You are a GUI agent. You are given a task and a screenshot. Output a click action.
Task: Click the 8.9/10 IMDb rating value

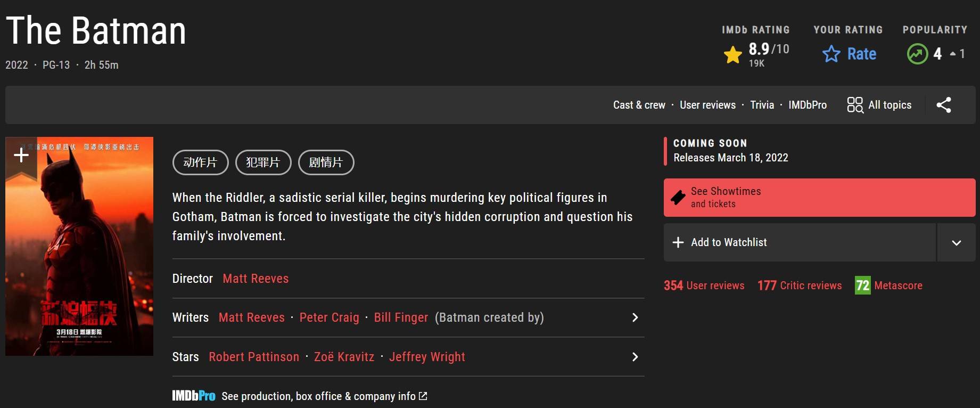769,49
